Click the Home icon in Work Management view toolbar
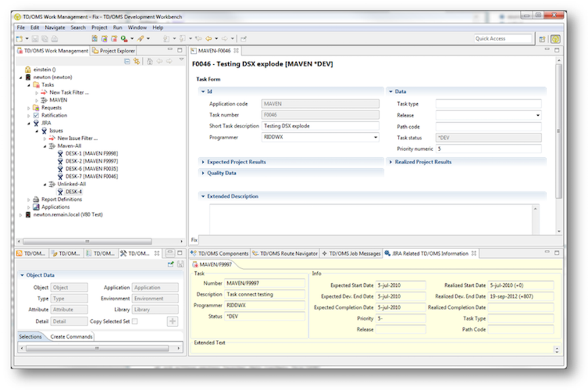The image size is (588, 391). [150, 61]
